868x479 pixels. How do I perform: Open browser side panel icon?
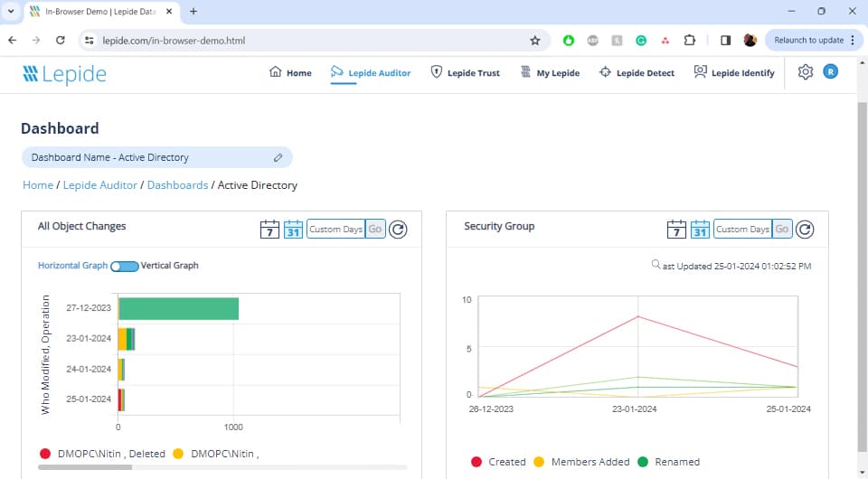point(725,41)
